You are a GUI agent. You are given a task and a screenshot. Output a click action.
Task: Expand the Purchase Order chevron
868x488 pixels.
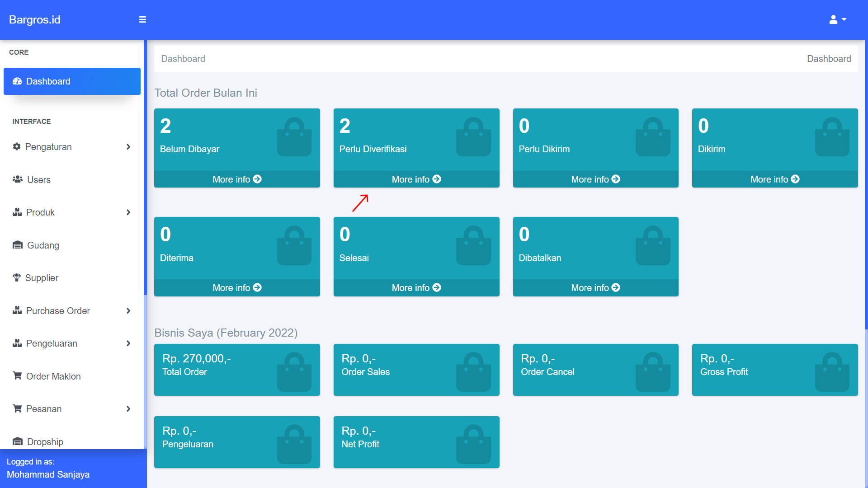coord(128,311)
